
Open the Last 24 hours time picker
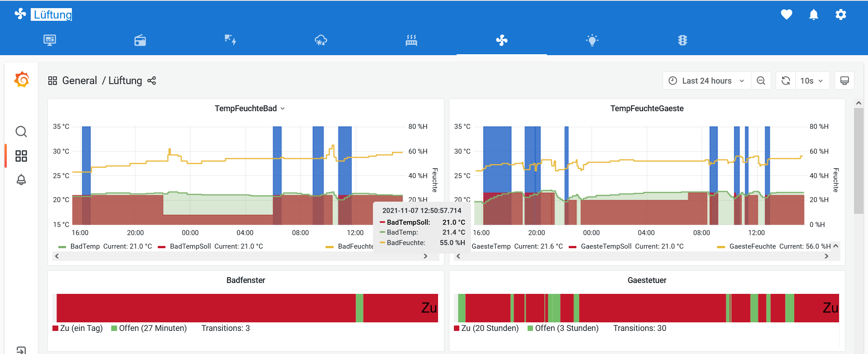[x=707, y=80]
